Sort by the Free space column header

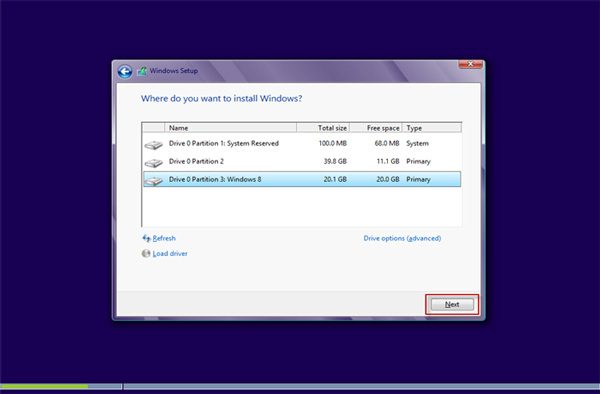coord(376,128)
